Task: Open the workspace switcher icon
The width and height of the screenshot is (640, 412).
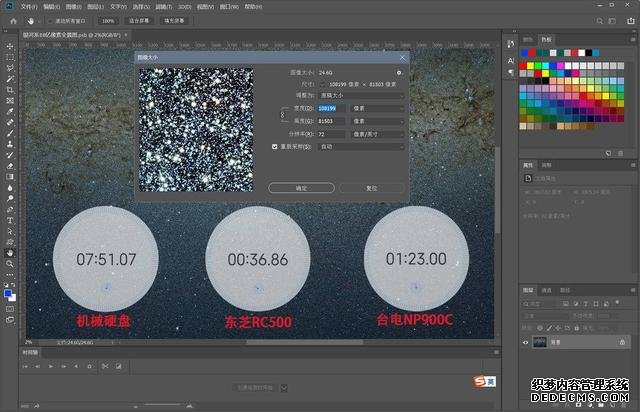Action: [x=612, y=21]
